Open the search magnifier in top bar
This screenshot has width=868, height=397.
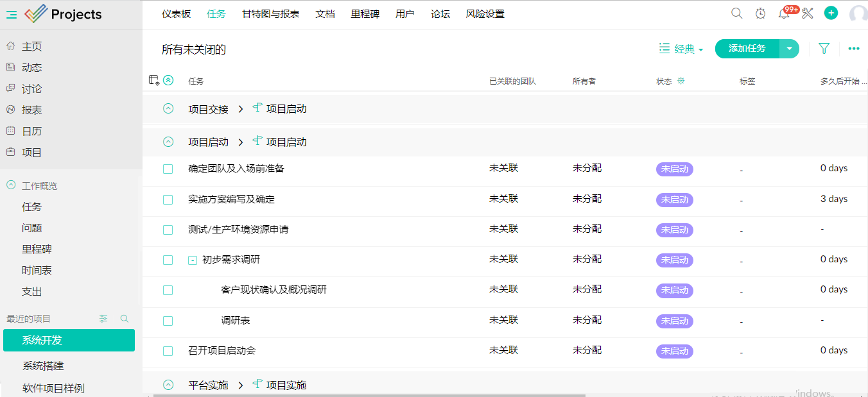pos(737,13)
